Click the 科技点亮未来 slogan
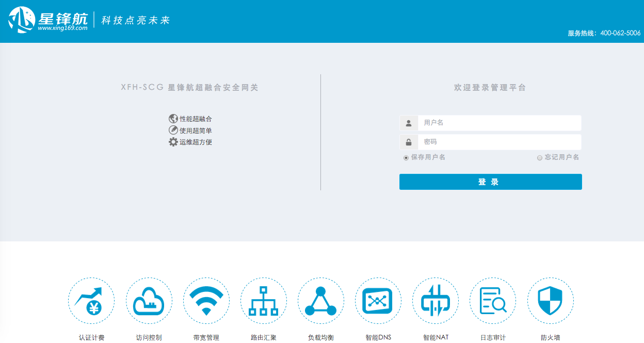 point(136,21)
